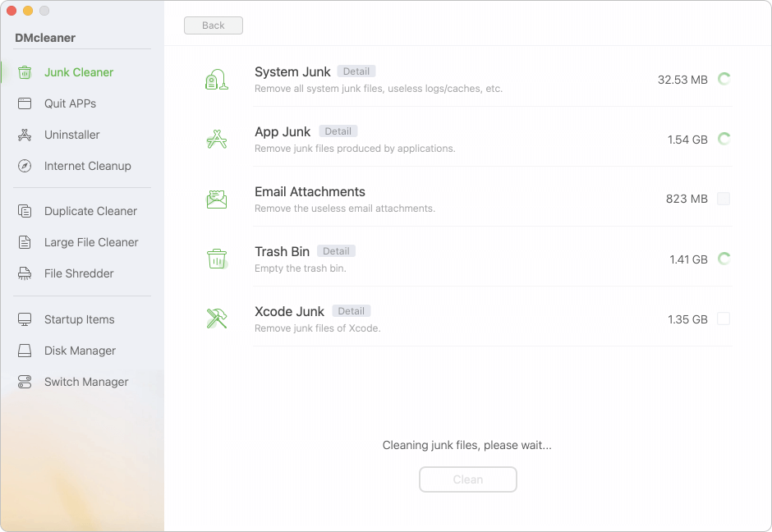
Task: Click the Xcode Junk title
Action: (x=289, y=311)
